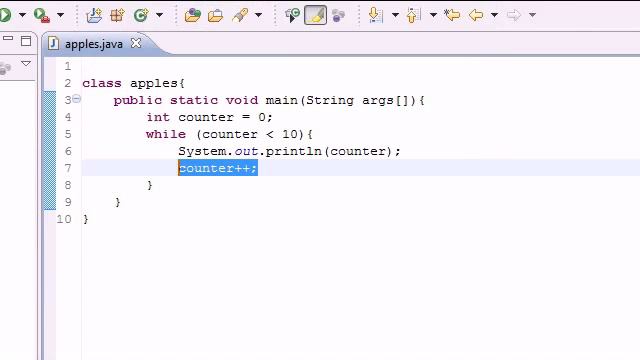Image resolution: width=640 pixels, height=360 pixels.
Task: Minimize the left side panel
Action: pos(8,39)
